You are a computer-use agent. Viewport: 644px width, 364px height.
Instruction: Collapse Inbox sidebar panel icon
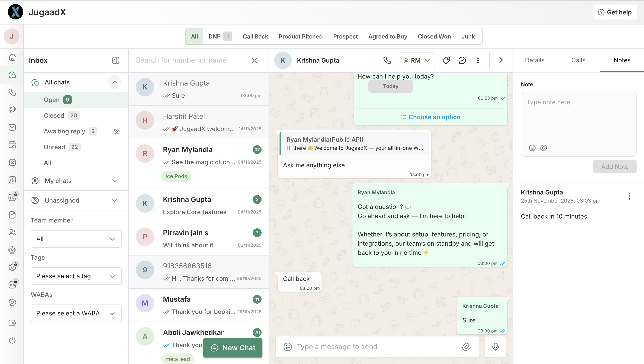(115, 60)
